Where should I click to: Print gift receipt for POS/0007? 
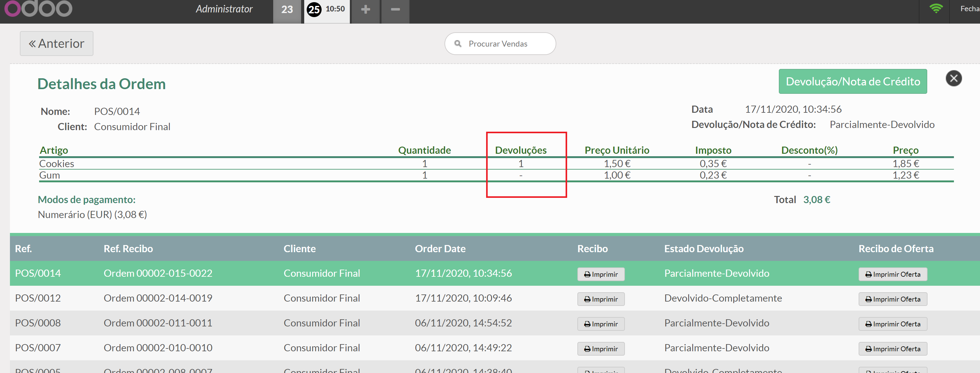[x=892, y=349]
